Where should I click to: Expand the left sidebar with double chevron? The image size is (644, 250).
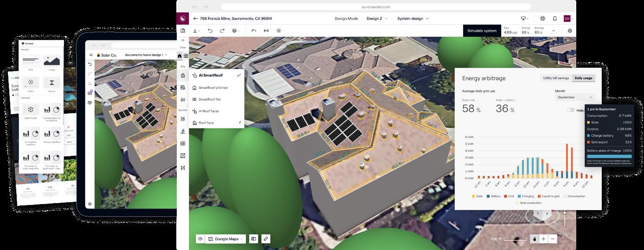(183, 40)
